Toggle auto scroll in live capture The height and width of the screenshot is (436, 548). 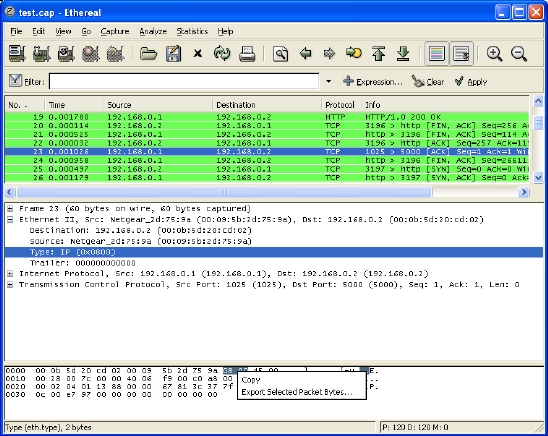[x=461, y=53]
